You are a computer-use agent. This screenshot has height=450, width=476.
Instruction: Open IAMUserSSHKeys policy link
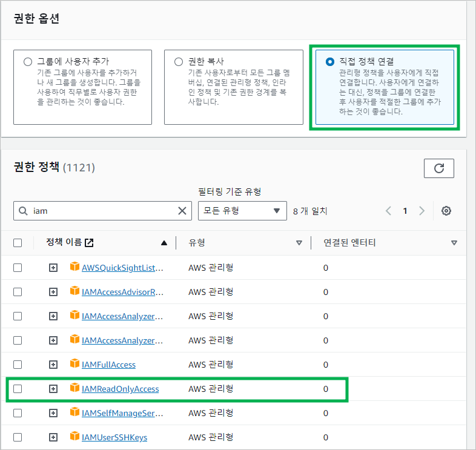pyautogui.click(x=114, y=438)
